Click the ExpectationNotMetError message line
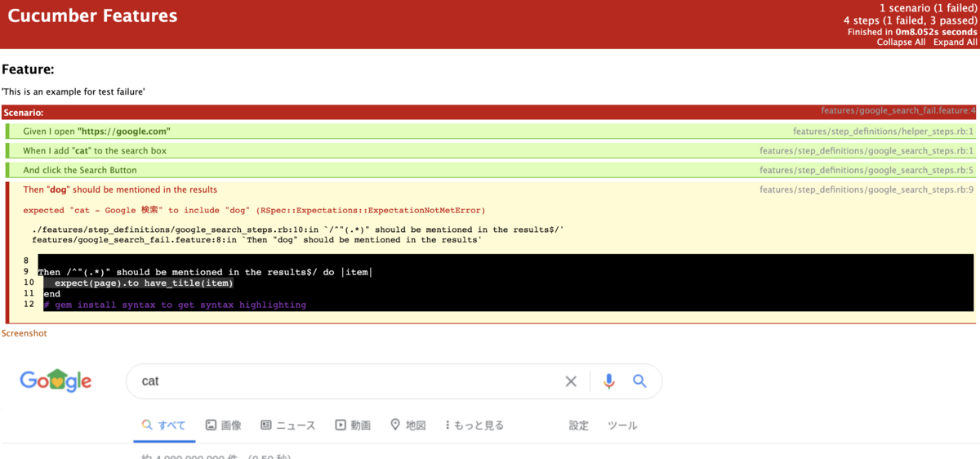Screen dimensions: 980x459 click(254, 210)
